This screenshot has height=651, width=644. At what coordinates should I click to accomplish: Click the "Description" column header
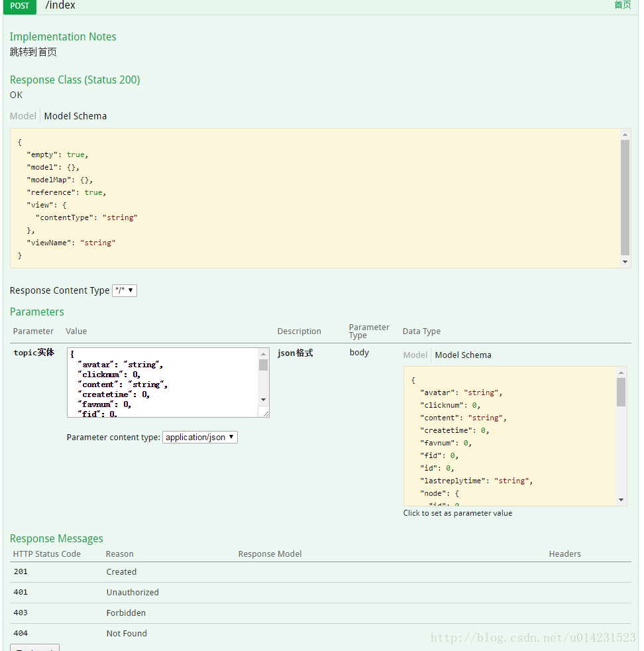click(299, 331)
